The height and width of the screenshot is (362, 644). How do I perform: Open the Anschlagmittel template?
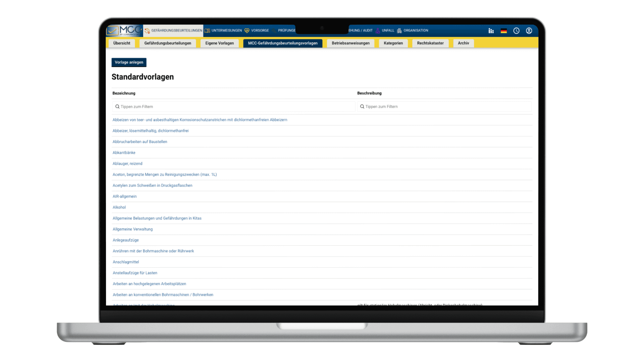click(x=126, y=262)
